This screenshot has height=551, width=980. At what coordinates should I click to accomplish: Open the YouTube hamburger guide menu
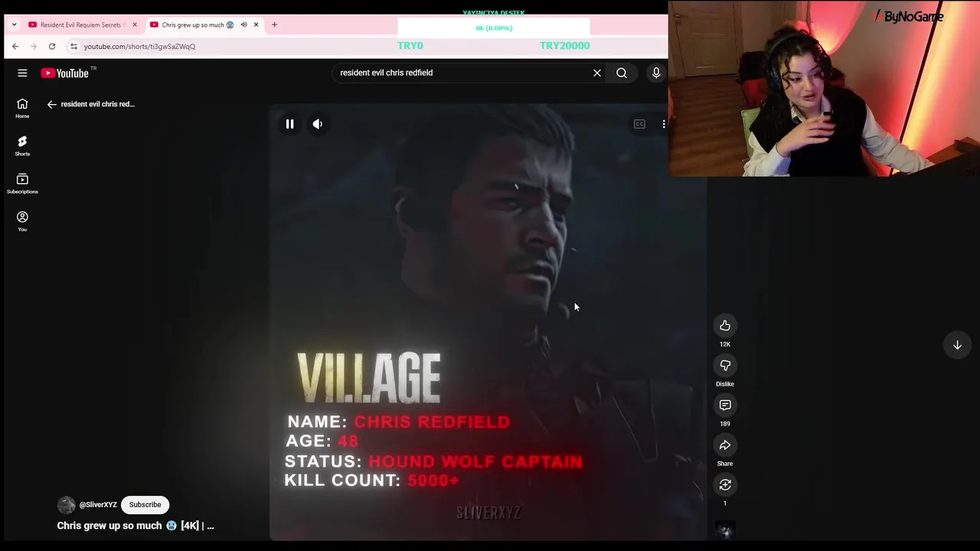coord(22,73)
